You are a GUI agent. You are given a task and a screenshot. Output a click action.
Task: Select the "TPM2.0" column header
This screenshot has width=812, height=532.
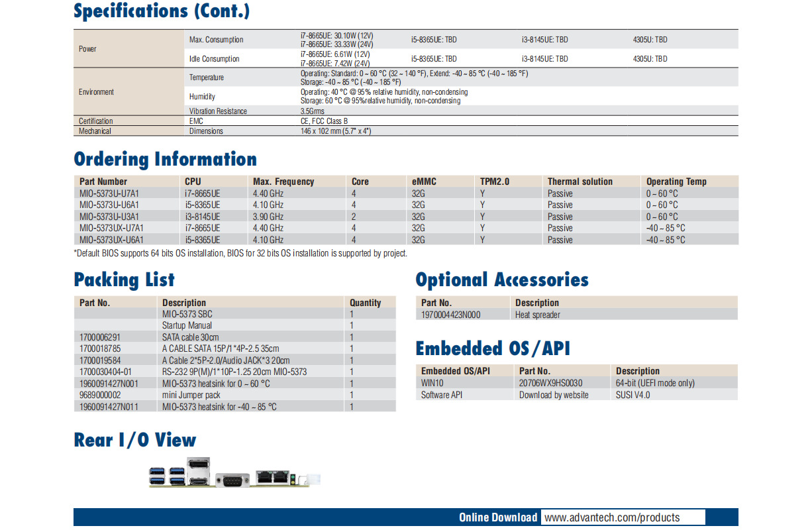pos(495,182)
